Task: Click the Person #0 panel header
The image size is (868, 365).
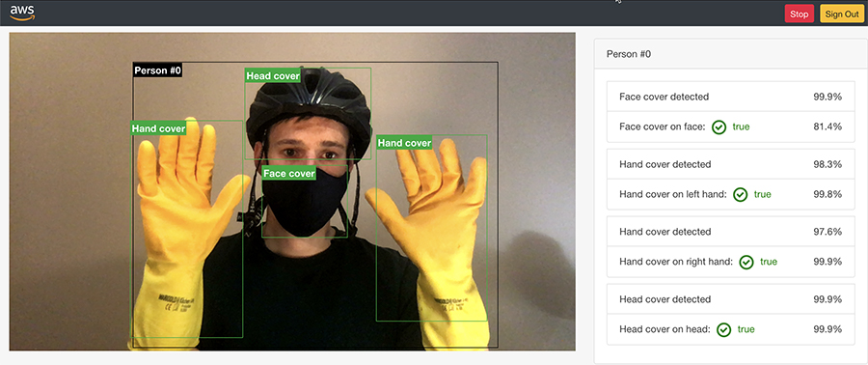Action: (x=731, y=54)
